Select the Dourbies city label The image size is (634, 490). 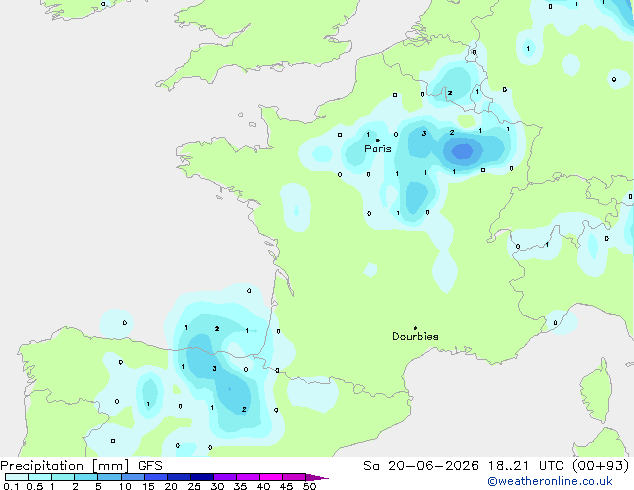pos(415,336)
